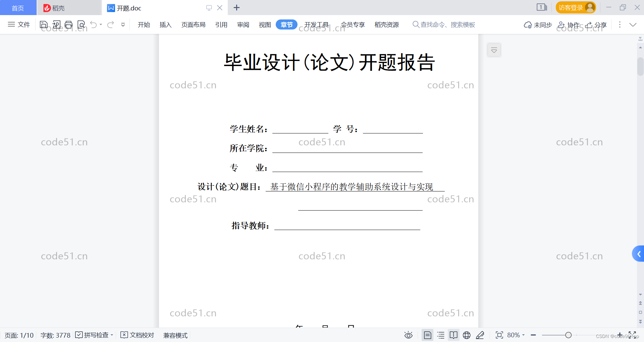
Task: Click the Undo arrow
Action: (94, 24)
